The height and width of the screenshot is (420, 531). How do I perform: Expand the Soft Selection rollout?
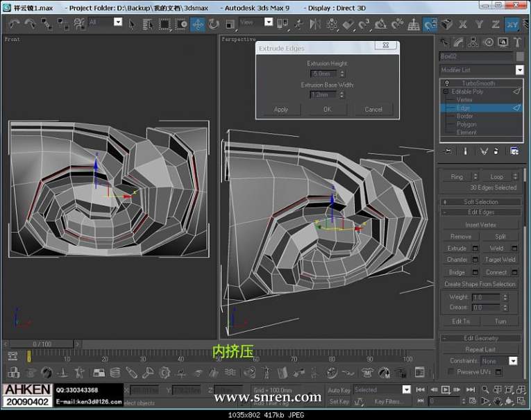(x=481, y=201)
